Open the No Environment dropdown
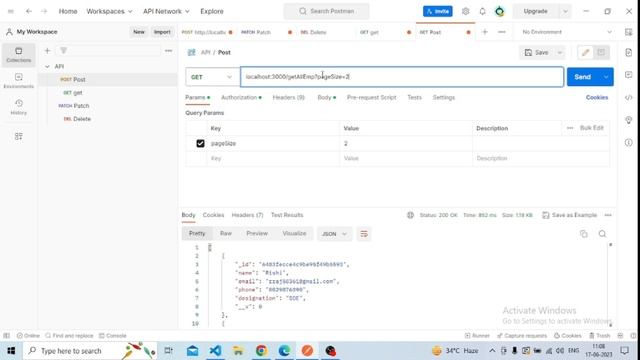The width and height of the screenshot is (640, 360). [x=567, y=32]
